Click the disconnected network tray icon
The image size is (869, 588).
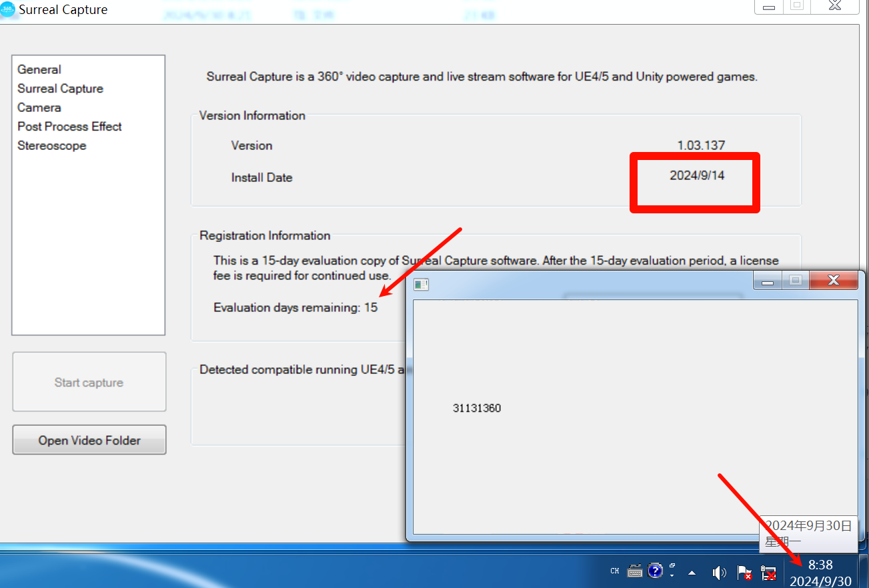[768, 572]
